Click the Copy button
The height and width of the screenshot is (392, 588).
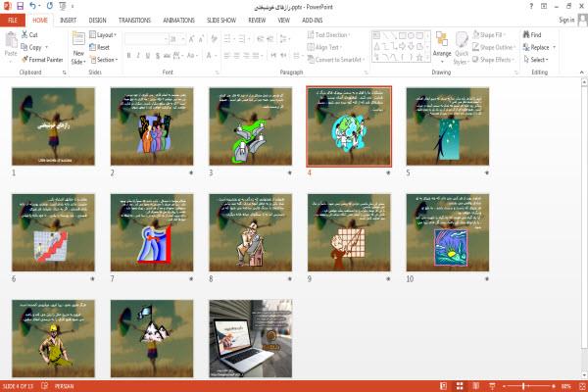(x=30, y=47)
